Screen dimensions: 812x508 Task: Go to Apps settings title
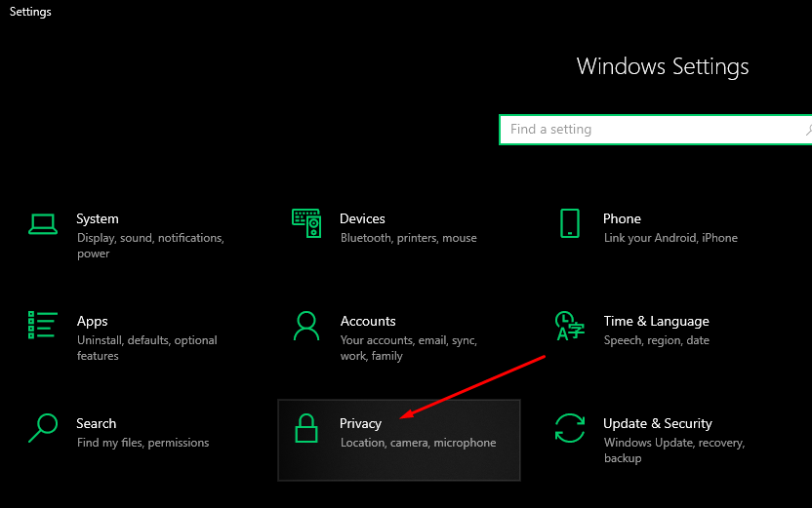pyautogui.click(x=92, y=321)
